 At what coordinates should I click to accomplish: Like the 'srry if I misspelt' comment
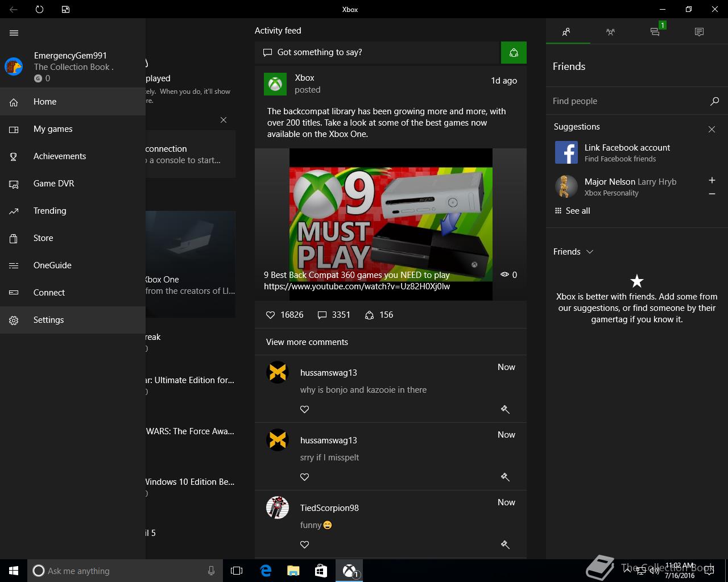click(305, 477)
